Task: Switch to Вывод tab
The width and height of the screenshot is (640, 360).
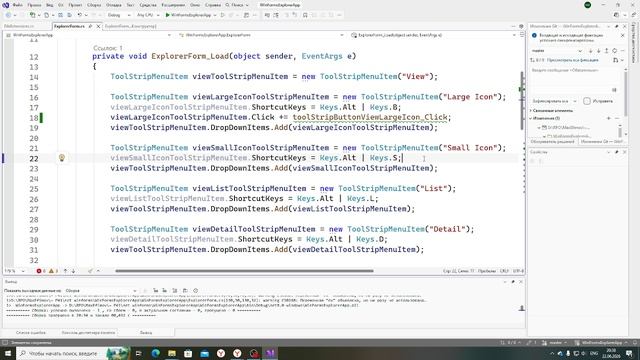Action: pyautogui.click(x=146, y=333)
